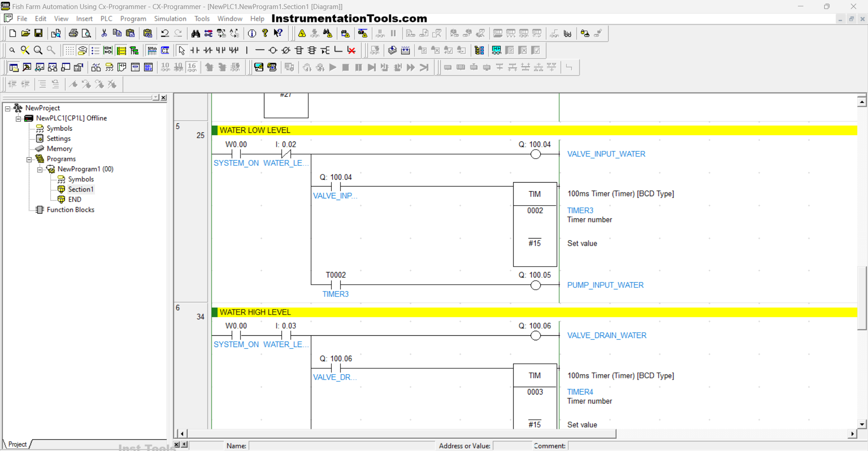
Task: Click the Print icon
Action: pyautogui.click(x=73, y=33)
